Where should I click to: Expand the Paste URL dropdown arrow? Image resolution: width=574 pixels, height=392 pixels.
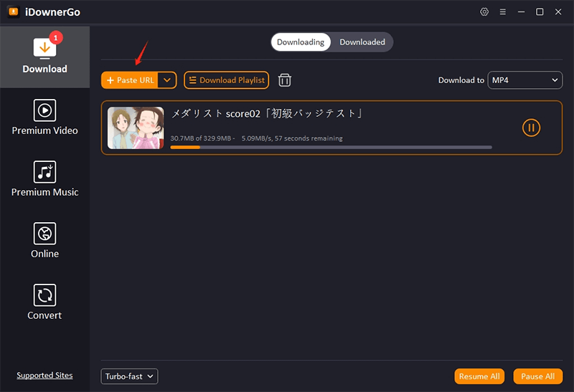(167, 80)
